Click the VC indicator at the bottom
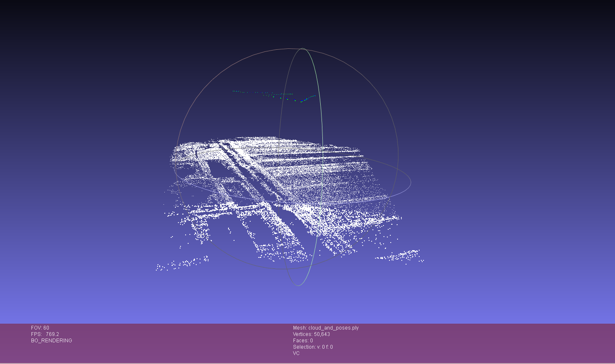The width and height of the screenshot is (615, 364). (296, 353)
